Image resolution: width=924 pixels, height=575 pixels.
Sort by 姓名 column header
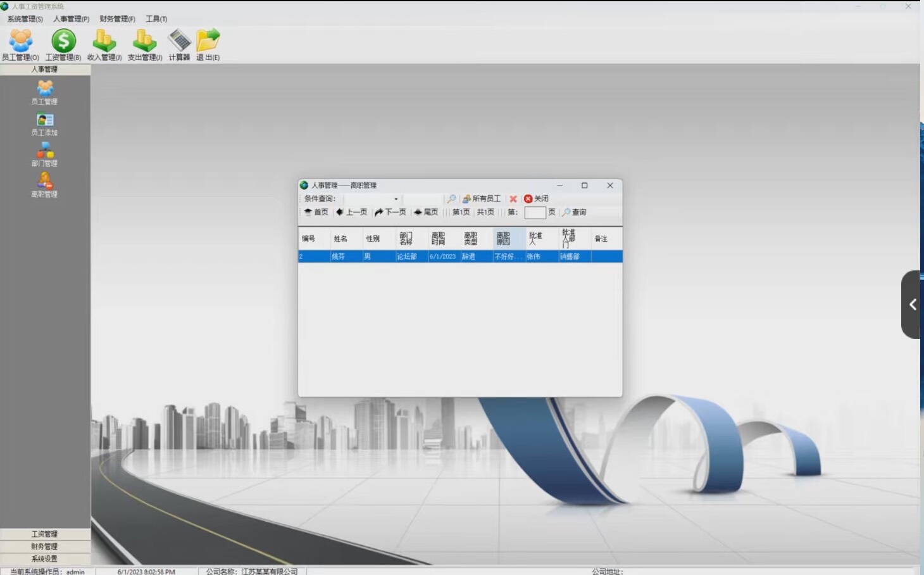click(x=346, y=239)
